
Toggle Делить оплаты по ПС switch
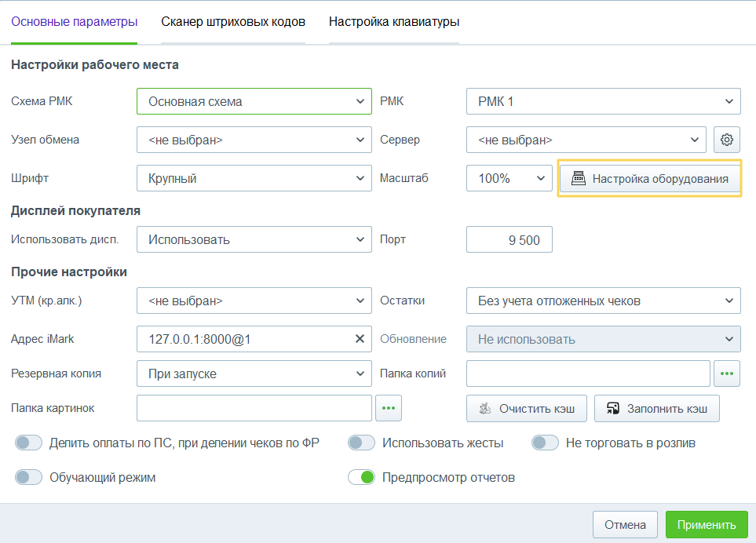28,443
